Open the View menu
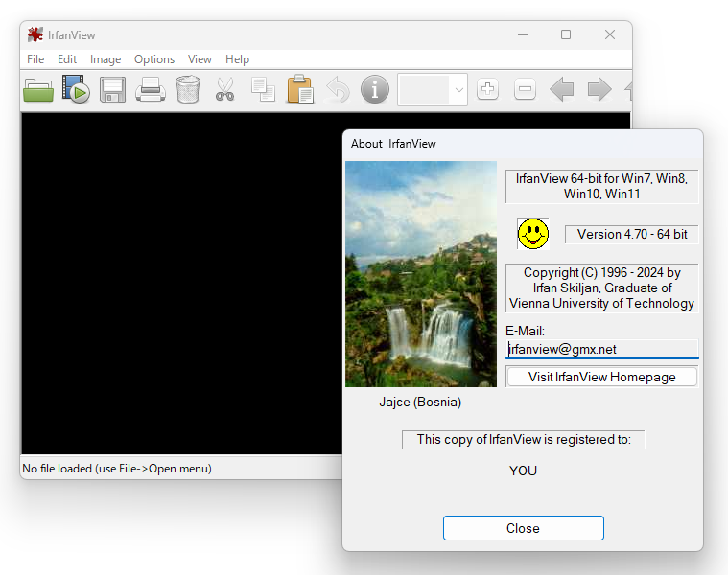The height and width of the screenshot is (575, 728). pos(200,59)
